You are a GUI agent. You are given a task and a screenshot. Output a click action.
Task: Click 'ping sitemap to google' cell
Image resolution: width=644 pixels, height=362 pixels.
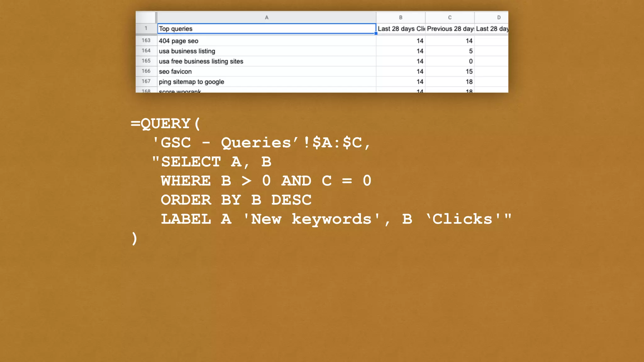[266, 82]
